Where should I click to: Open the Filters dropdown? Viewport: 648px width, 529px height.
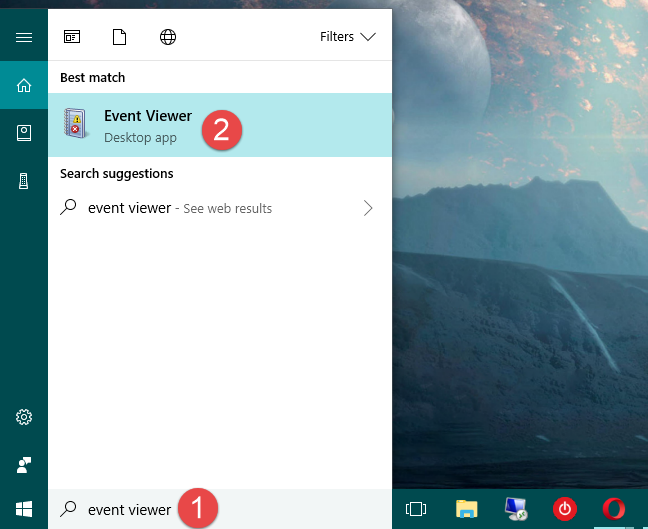pyautogui.click(x=348, y=37)
